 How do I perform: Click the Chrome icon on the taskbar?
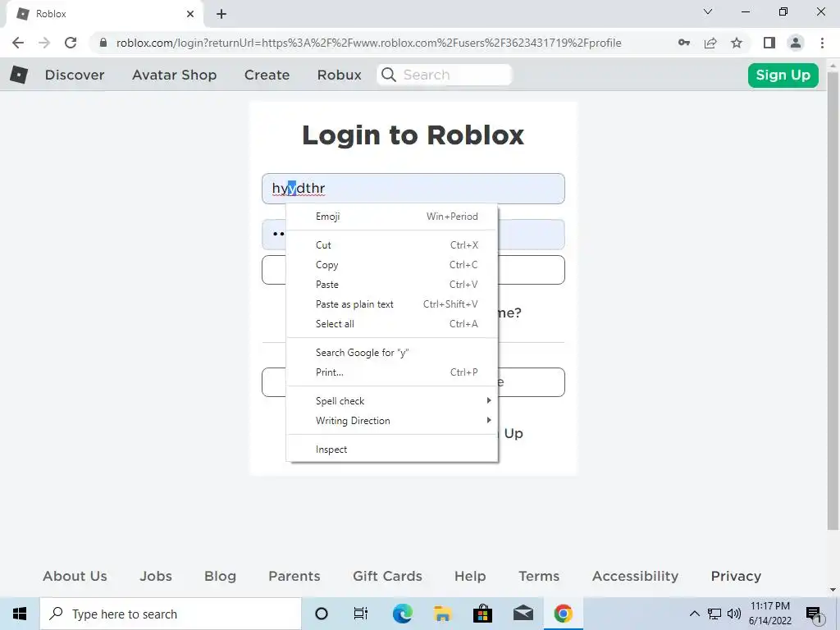(x=563, y=614)
